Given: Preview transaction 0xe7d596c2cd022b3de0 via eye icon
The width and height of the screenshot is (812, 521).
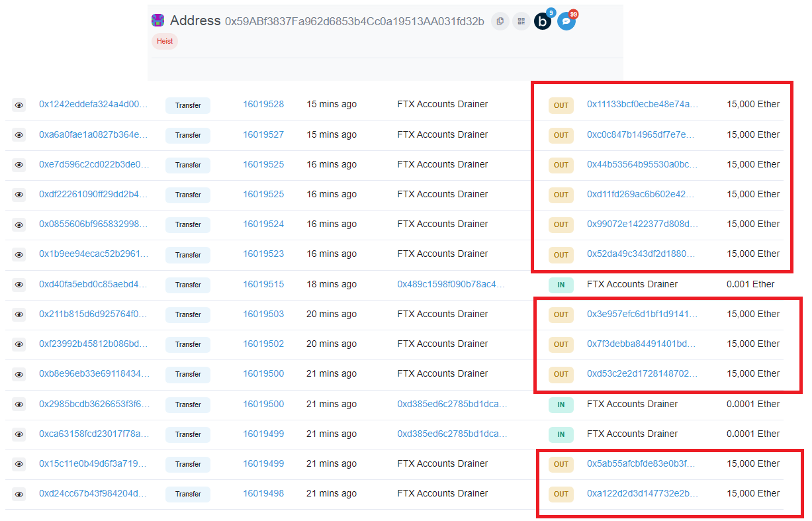Looking at the screenshot, I should (19, 165).
